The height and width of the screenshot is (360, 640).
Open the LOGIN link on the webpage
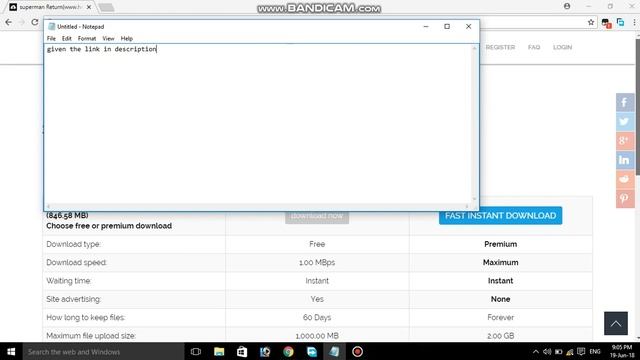pos(562,47)
